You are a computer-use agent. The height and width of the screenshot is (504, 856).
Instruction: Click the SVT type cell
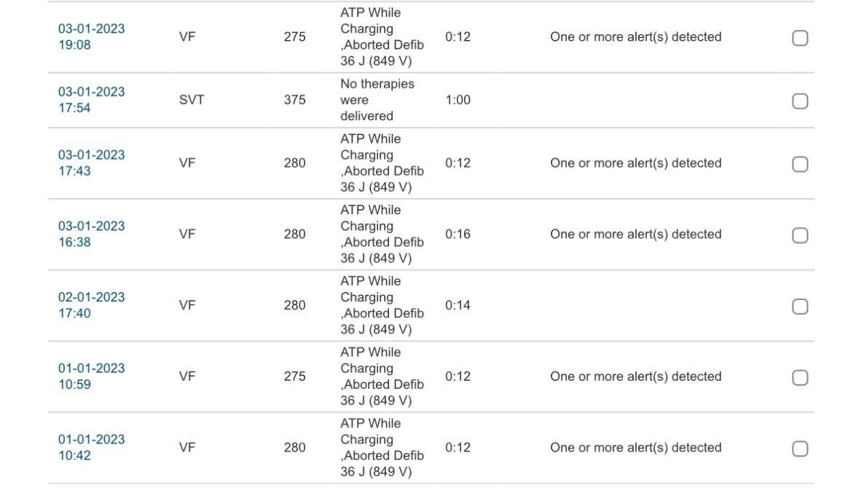(192, 100)
